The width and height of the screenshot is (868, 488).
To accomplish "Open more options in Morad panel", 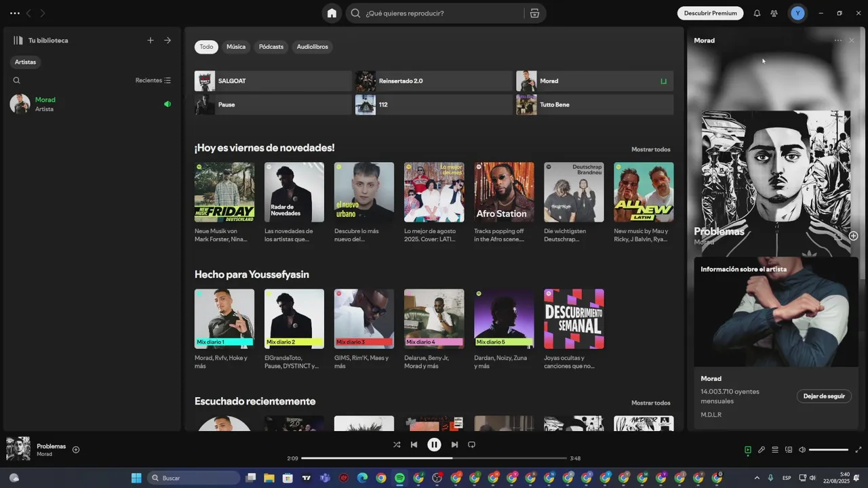I will pyautogui.click(x=838, y=41).
